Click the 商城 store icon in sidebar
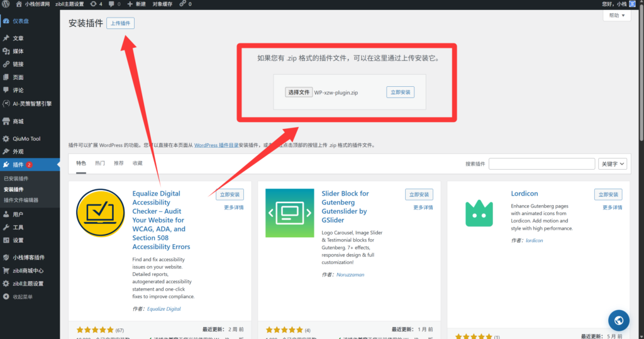644x339 pixels. (6, 121)
